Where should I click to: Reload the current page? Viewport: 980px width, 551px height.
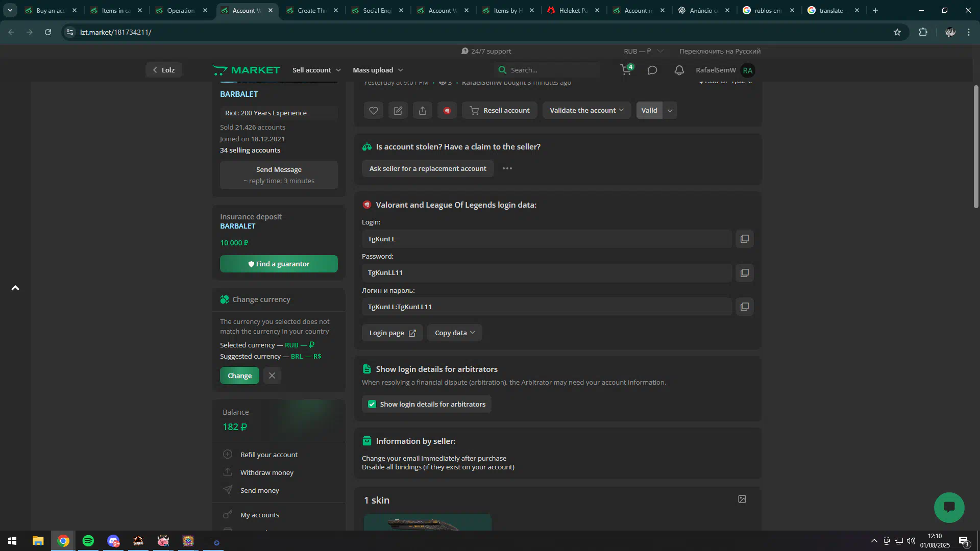tap(48, 32)
